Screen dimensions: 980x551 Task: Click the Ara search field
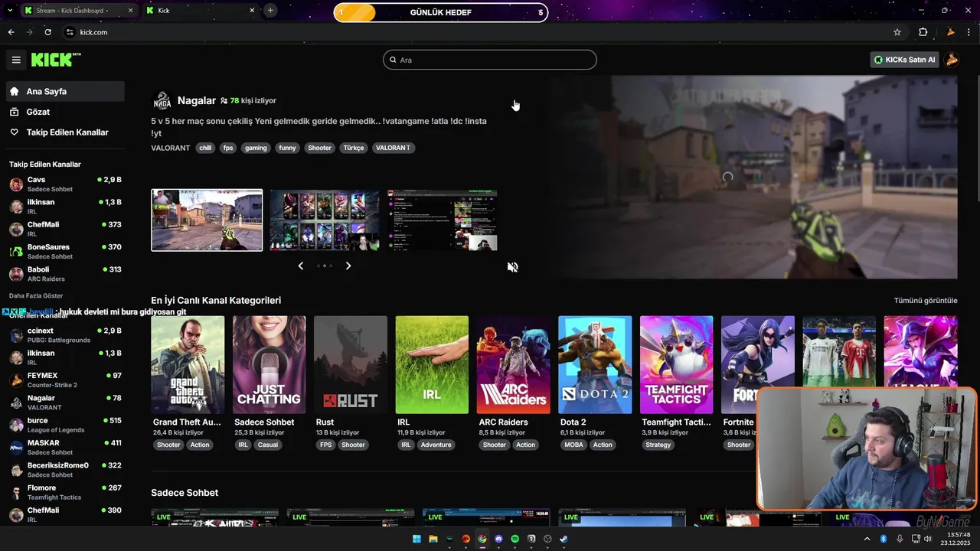(490, 60)
